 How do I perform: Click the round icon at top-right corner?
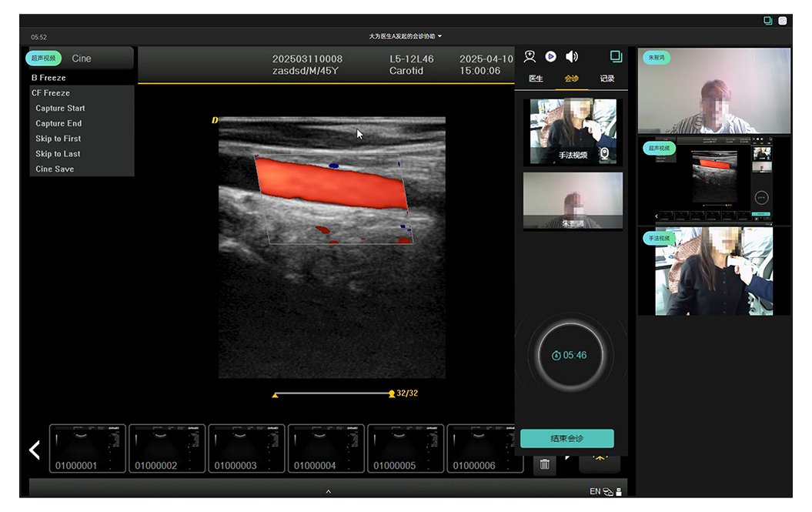click(783, 21)
